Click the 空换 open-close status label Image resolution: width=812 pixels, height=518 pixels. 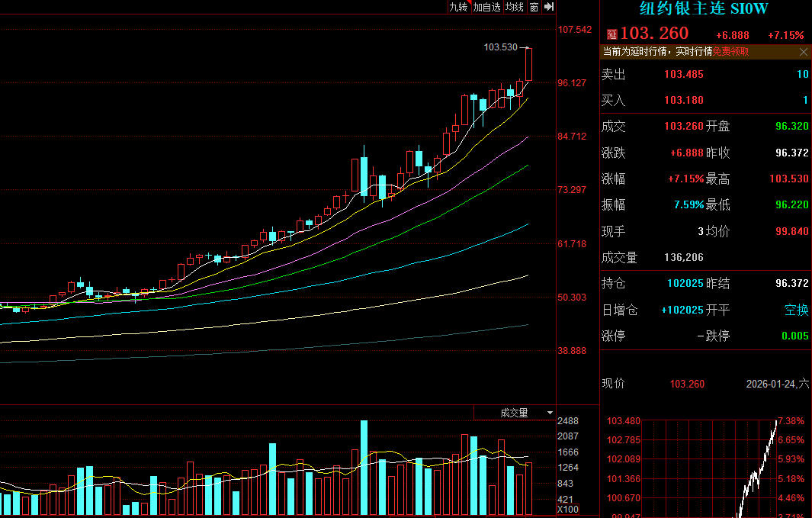pyautogui.click(x=796, y=310)
